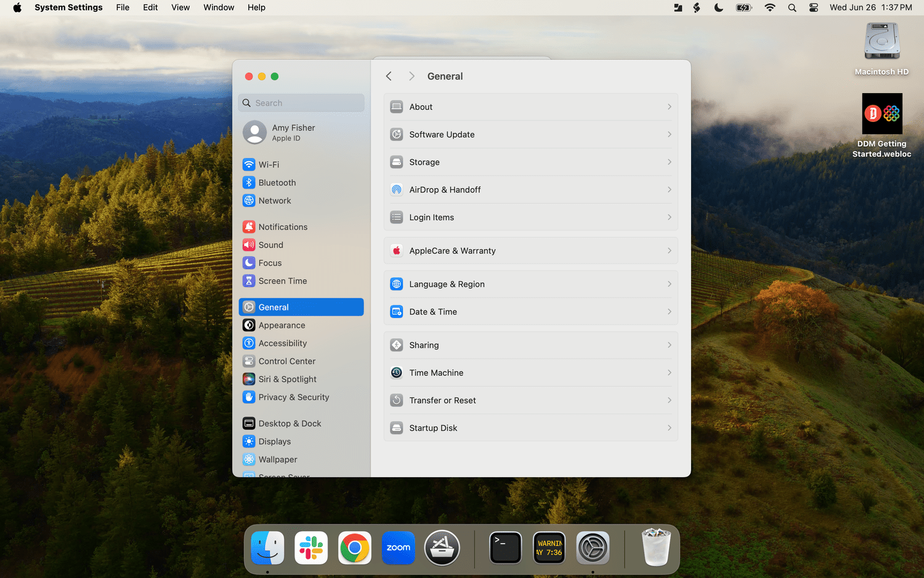Select Displays in the sidebar
The width and height of the screenshot is (924, 578).
tap(274, 442)
